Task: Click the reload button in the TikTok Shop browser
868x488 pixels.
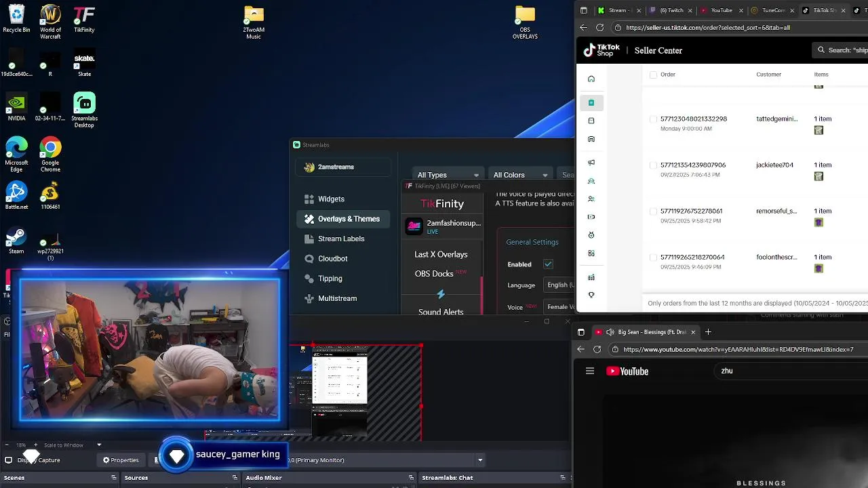Action: tap(599, 28)
